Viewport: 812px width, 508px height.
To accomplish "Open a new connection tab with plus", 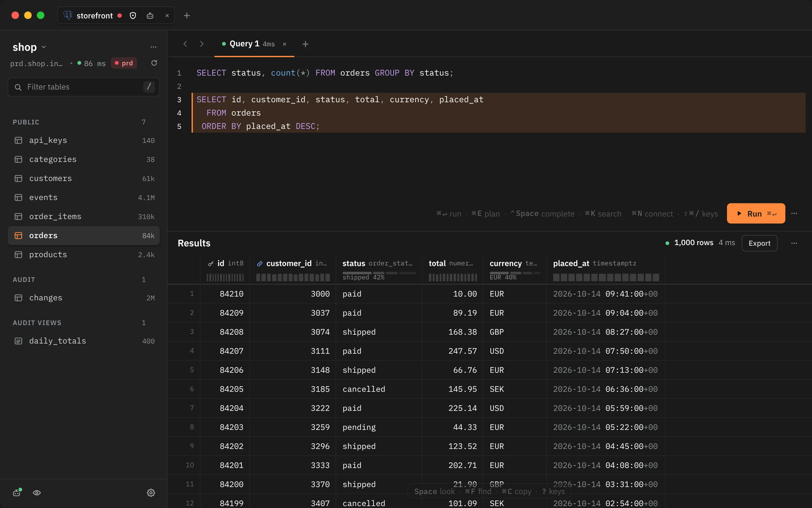I will (x=187, y=16).
